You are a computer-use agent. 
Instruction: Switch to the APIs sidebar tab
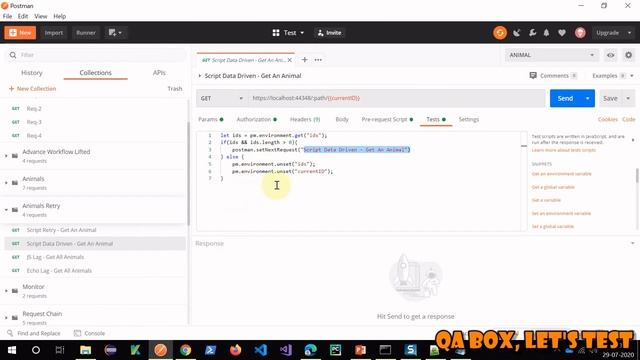point(159,73)
